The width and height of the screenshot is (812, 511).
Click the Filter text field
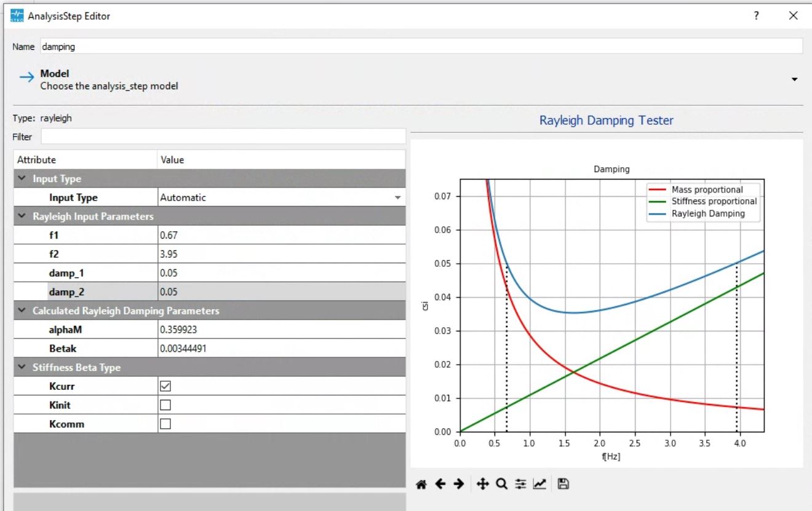223,137
